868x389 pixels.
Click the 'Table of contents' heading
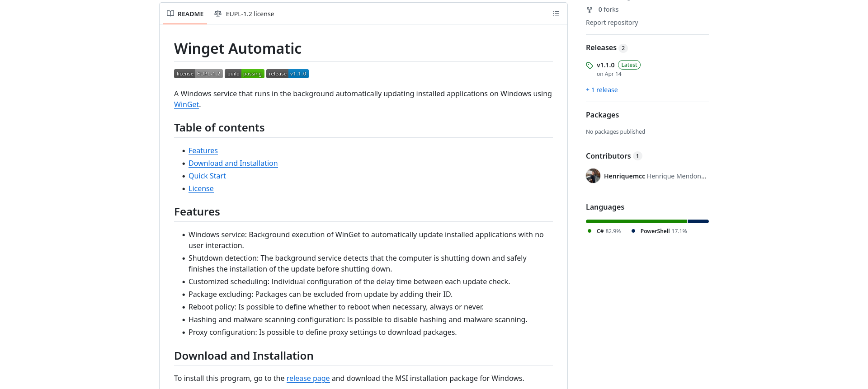219,128
